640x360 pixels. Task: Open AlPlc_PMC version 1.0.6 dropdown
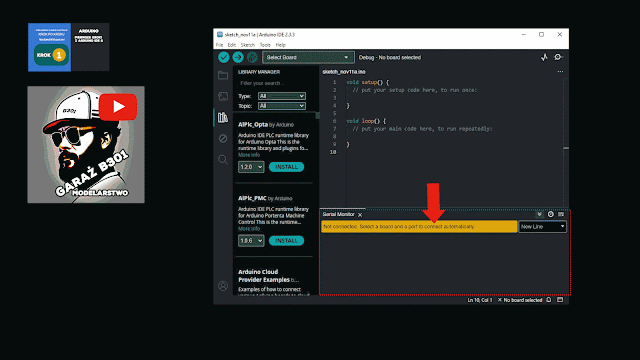tap(251, 241)
